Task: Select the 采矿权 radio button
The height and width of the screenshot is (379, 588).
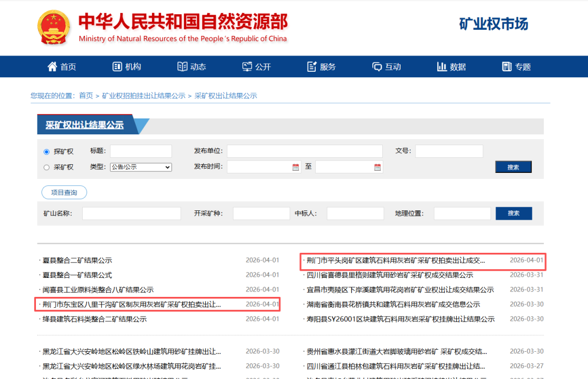Action: click(x=46, y=167)
